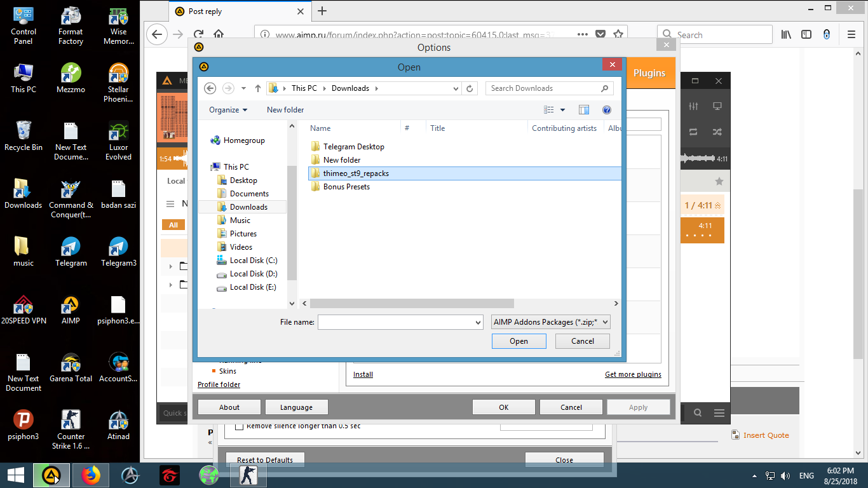Bookmark this page with the star icon
The image size is (868, 488).
point(617,34)
